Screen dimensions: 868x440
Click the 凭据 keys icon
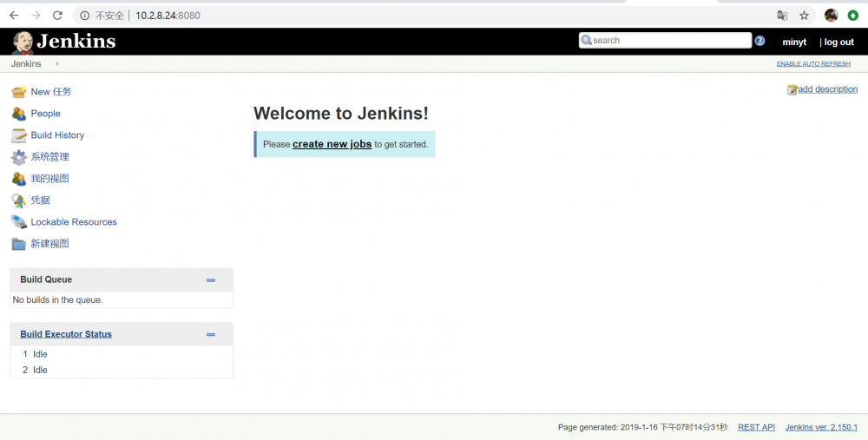pyautogui.click(x=18, y=200)
